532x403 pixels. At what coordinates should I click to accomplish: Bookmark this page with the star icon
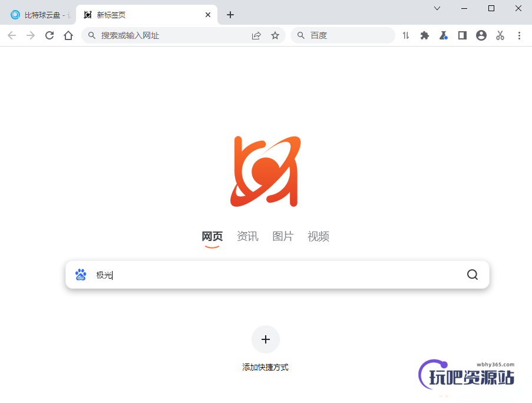coord(275,35)
